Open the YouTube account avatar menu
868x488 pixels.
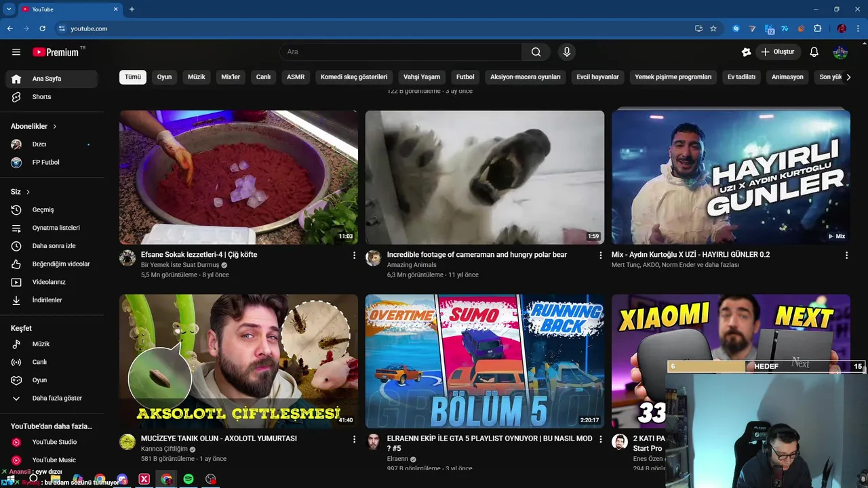(x=840, y=52)
